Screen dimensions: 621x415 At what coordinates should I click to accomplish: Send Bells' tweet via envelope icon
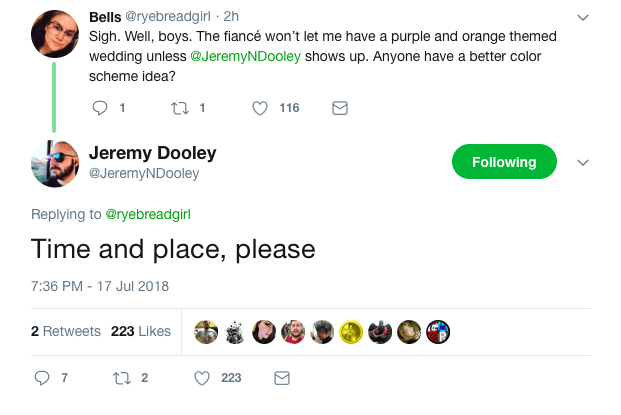[339, 108]
